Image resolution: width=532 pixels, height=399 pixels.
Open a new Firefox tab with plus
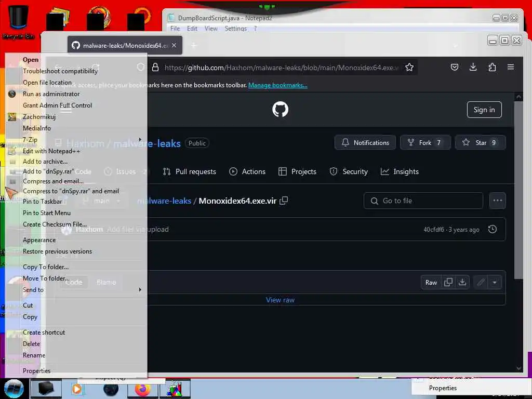[194, 45]
